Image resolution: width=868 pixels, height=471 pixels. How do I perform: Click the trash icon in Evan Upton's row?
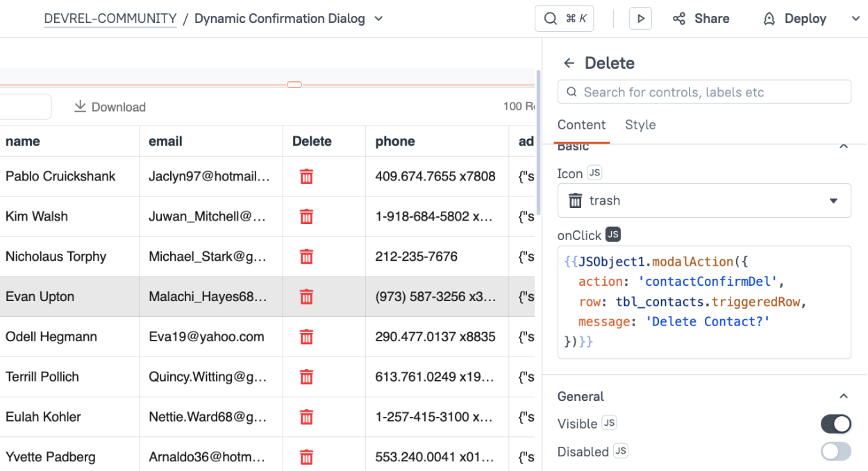(x=306, y=296)
